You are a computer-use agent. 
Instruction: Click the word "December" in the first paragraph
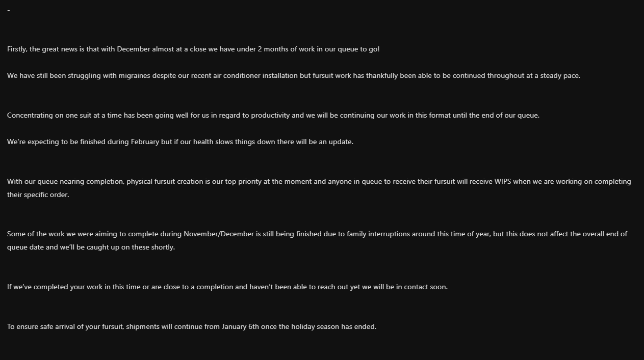click(135, 49)
